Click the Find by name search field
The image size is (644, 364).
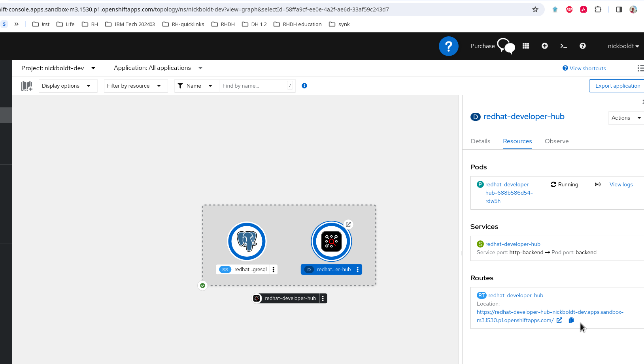(253, 86)
